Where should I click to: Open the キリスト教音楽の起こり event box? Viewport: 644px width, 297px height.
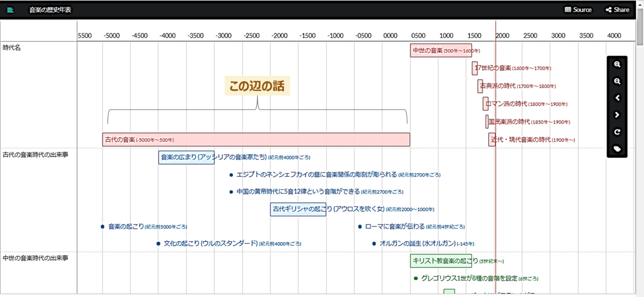pyautogui.click(x=441, y=261)
